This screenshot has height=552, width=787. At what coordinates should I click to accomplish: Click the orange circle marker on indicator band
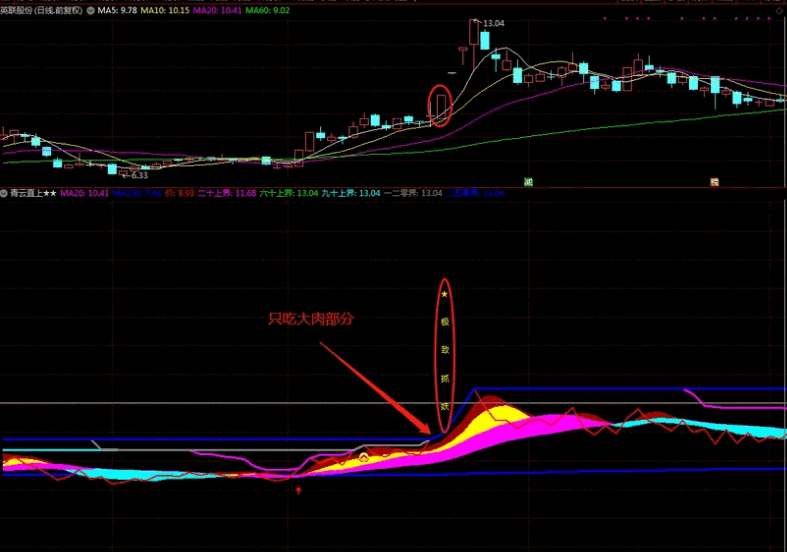364,457
